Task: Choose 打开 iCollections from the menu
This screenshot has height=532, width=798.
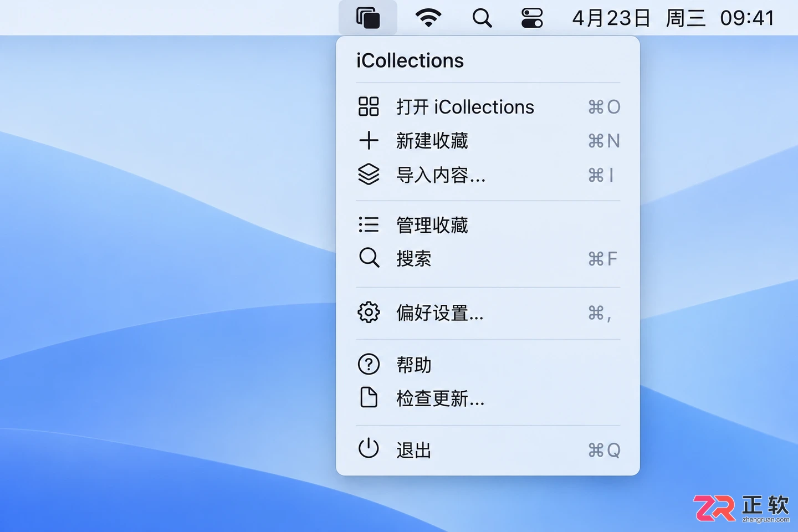Action: [488, 106]
